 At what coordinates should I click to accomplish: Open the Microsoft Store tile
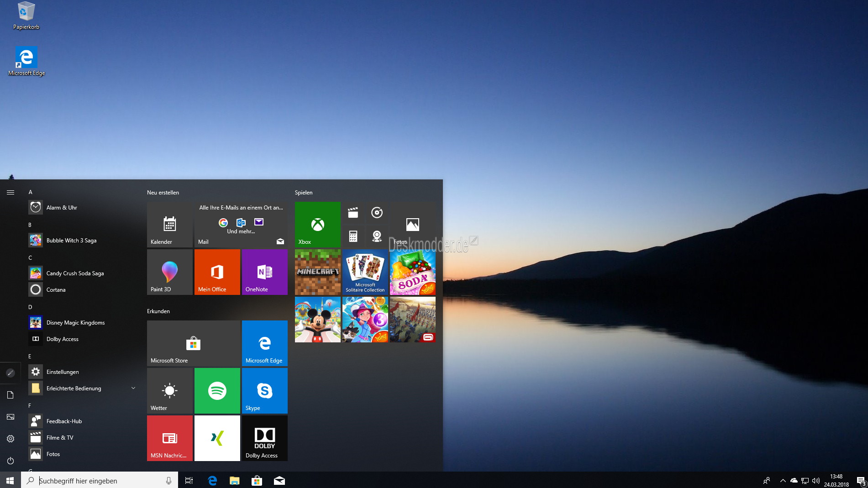(x=194, y=343)
